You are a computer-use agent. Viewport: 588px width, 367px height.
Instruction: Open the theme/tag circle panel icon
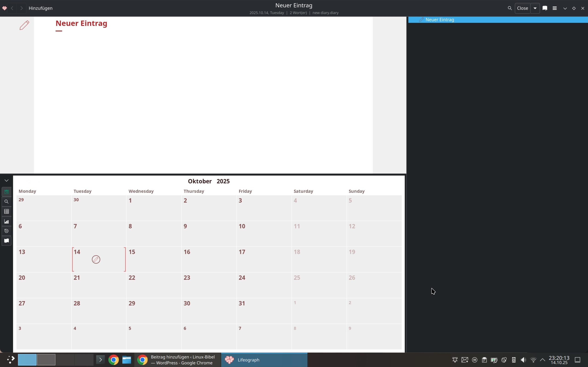tap(7, 231)
